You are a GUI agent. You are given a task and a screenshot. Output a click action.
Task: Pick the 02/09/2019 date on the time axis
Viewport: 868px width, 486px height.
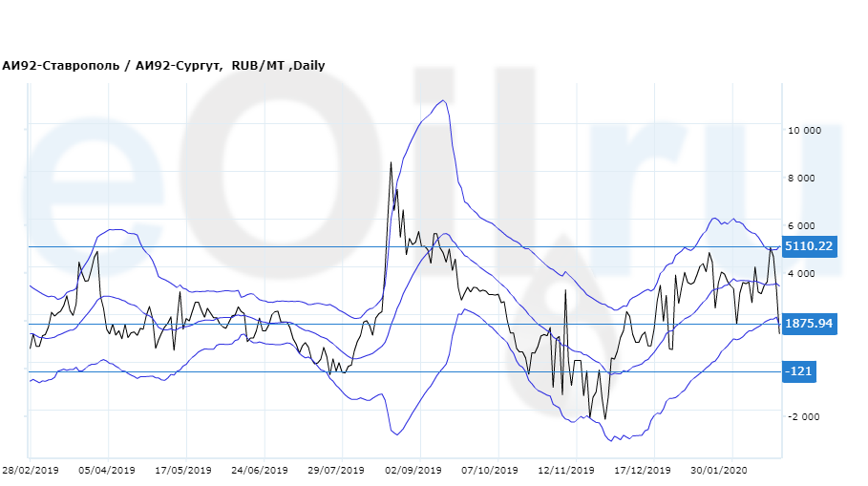(x=413, y=471)
